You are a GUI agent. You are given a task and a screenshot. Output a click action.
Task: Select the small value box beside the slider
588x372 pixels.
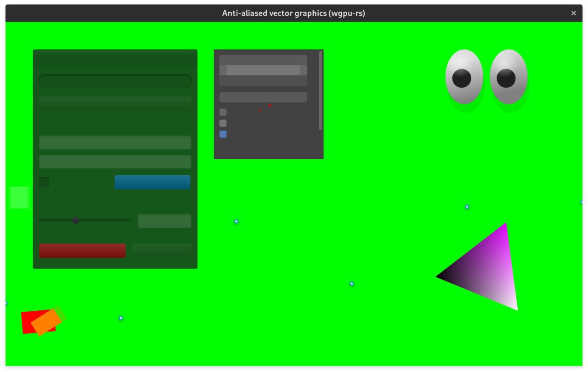(x=164, y=221)
